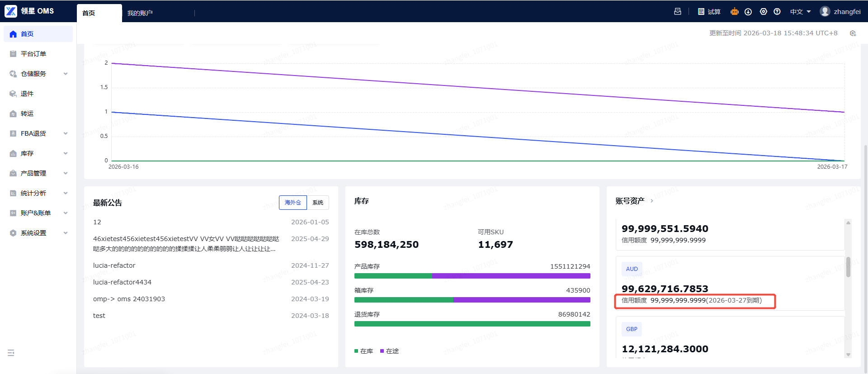Expand the 账户&账单 chevron
The height and width of the screenshot is (374, 868).
[x=66, y=213]
